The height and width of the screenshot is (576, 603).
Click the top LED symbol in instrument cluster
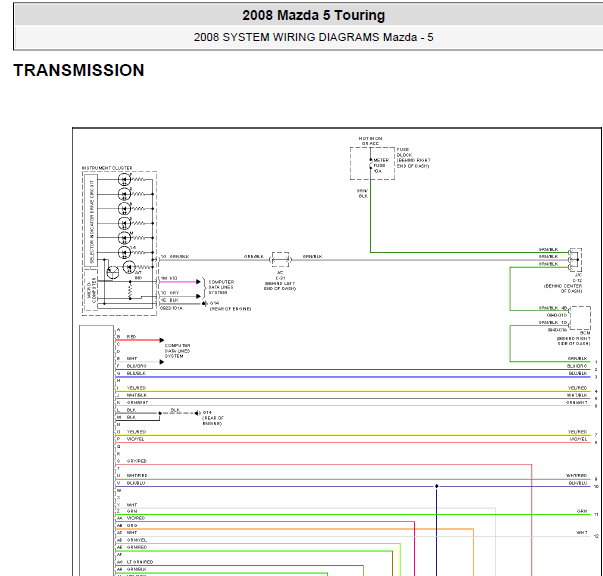pyautogui.click(x=124, y=179)
